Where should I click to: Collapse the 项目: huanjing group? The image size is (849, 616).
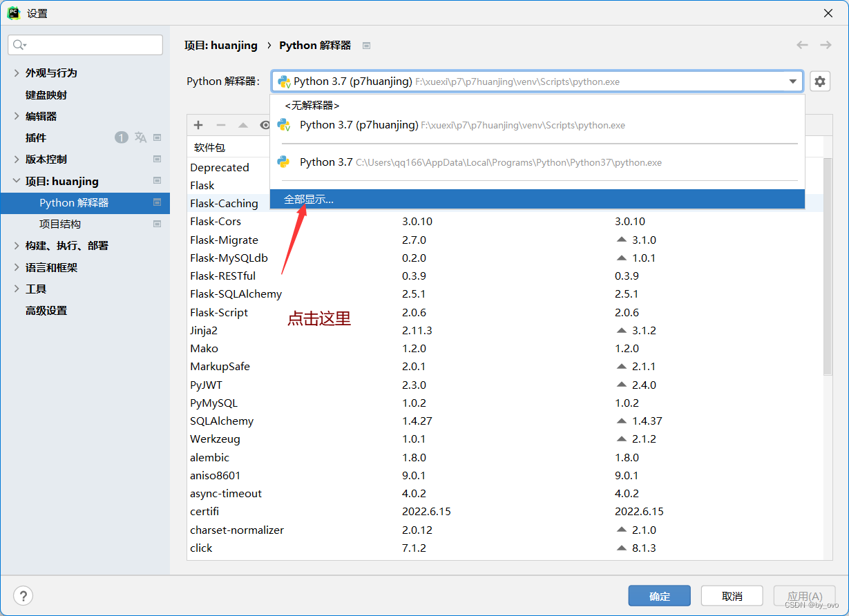click(x=17, y=181)
